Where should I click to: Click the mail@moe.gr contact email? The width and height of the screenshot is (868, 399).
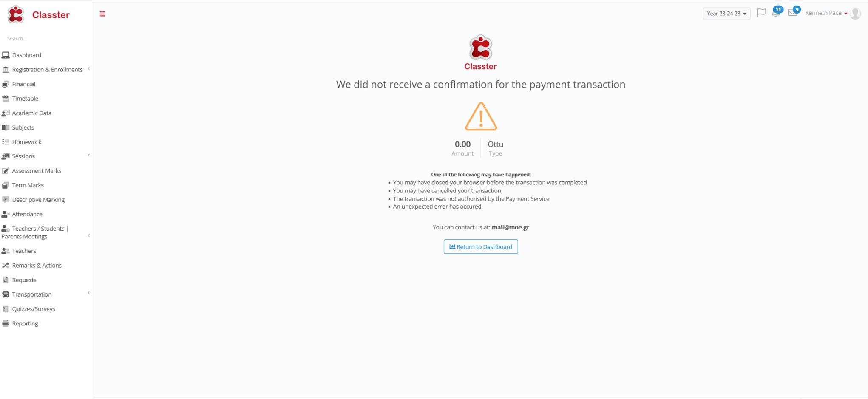[510, 227]
